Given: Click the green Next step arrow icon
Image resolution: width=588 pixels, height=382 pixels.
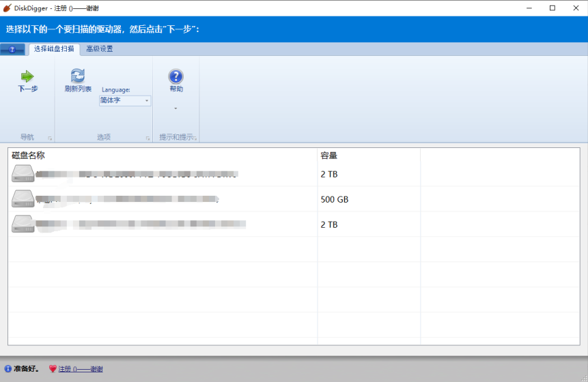Looking at the screenshot, I should pos(27,76).
